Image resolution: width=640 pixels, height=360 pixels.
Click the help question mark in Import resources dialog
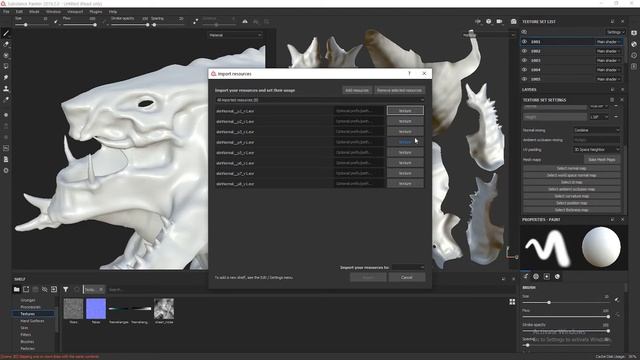pos(409,73)
